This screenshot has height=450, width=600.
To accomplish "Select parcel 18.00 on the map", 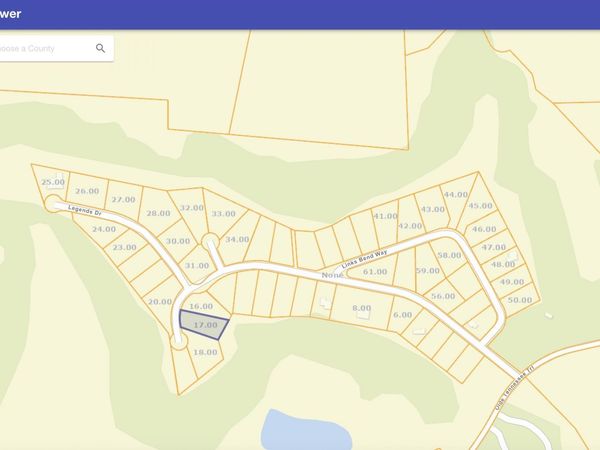I will tap(205, 352).
